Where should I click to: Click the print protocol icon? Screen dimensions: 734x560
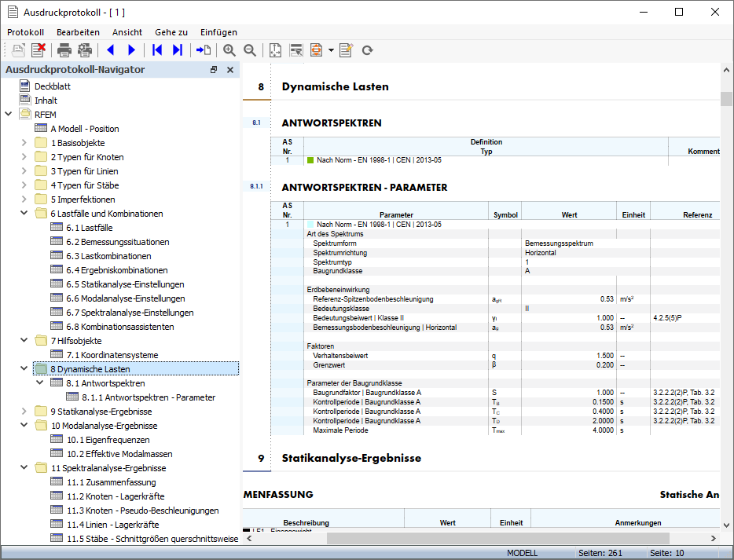point(64,50)
